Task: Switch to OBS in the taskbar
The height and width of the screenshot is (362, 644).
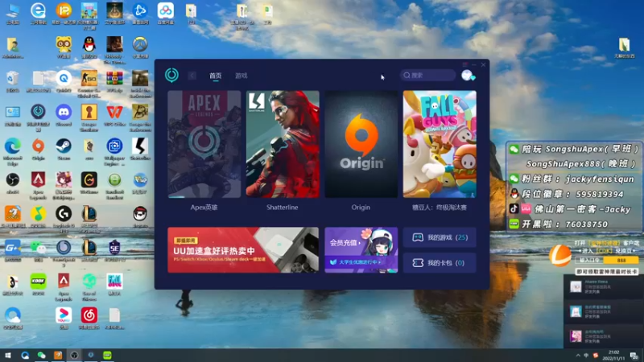Action: click(74, 355)
